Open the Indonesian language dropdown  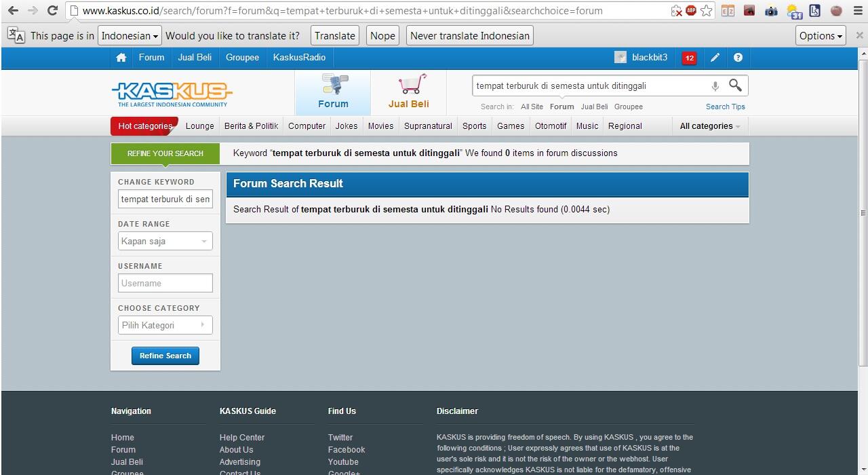tap(130, 36)
